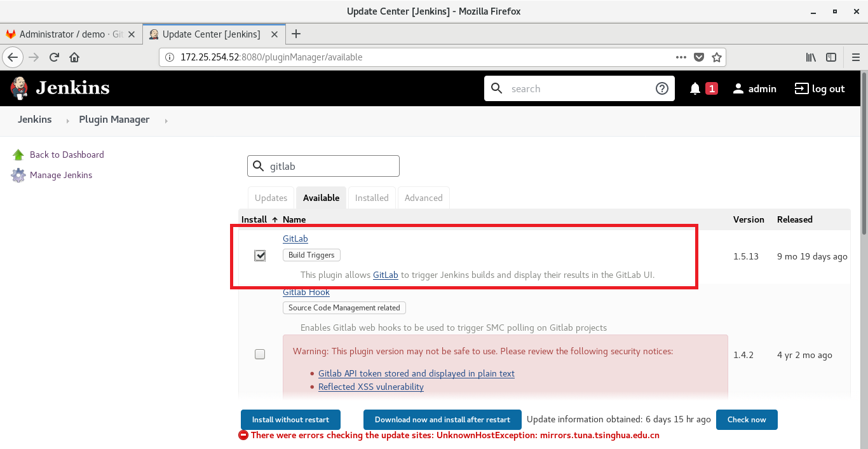Sort by the Install column header
The width and height of the screenshot is (868, 449).
point(259,219)
